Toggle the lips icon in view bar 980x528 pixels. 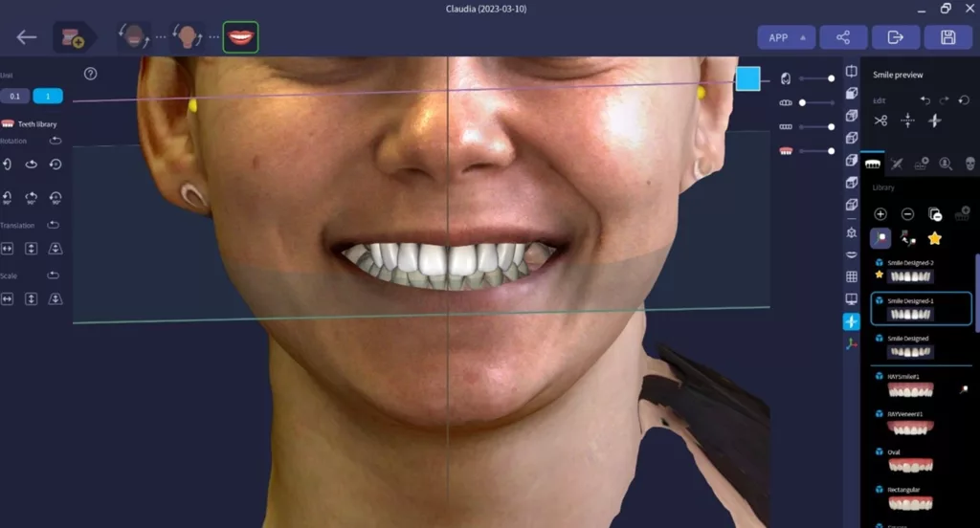[x=851, y=255]
